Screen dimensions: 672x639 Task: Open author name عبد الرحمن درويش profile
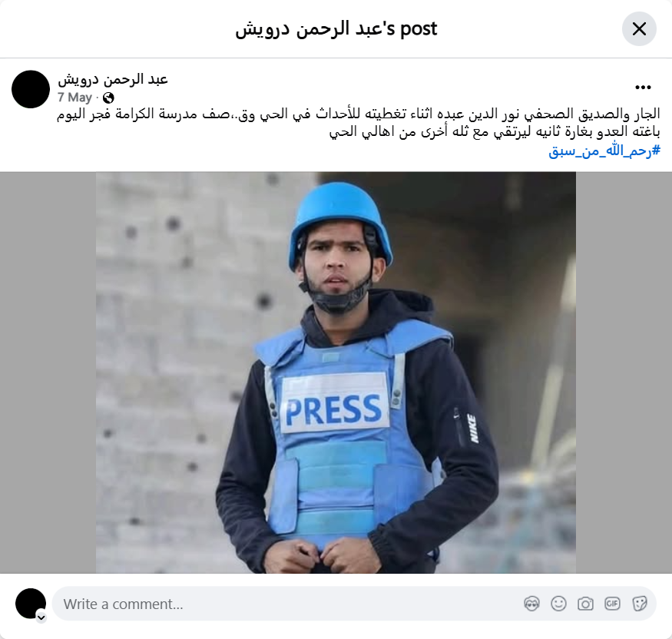113,79
